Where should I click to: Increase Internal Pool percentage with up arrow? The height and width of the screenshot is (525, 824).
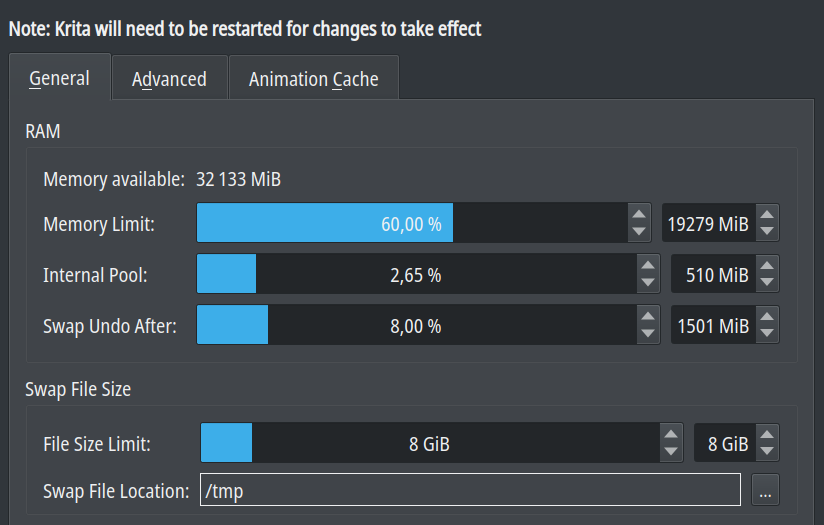pos(648,265)
